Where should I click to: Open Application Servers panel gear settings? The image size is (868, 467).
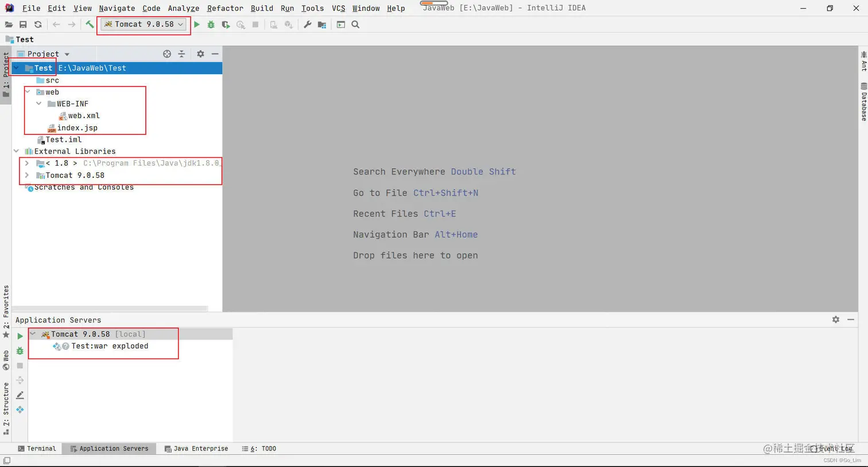(836, 320)
